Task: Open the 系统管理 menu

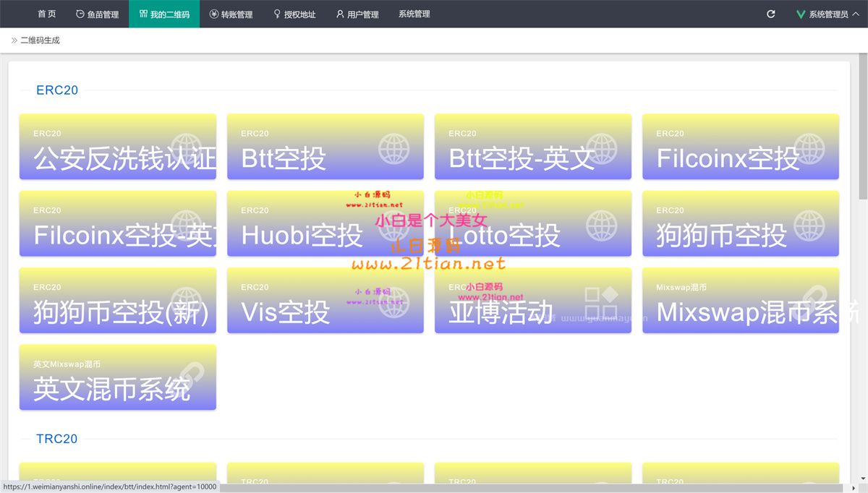Action: click(x=414, y=14)
